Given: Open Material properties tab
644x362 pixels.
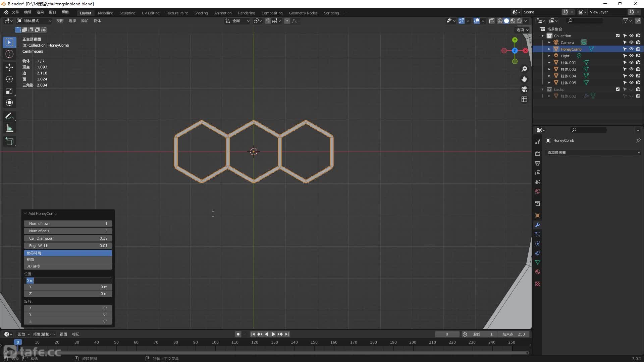Looking at the screenshot, I should coord(538,272).
